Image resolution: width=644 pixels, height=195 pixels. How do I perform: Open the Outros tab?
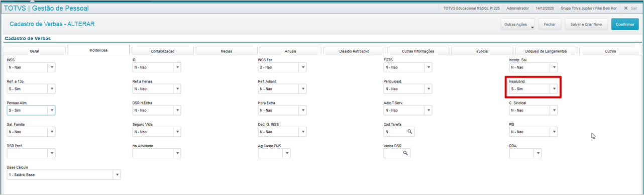click(x=610, y=51)
